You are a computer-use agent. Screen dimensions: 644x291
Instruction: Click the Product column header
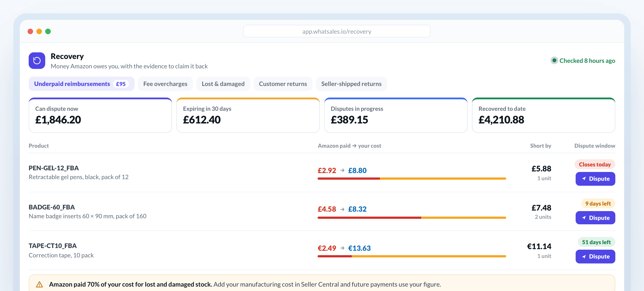(39, 146)
